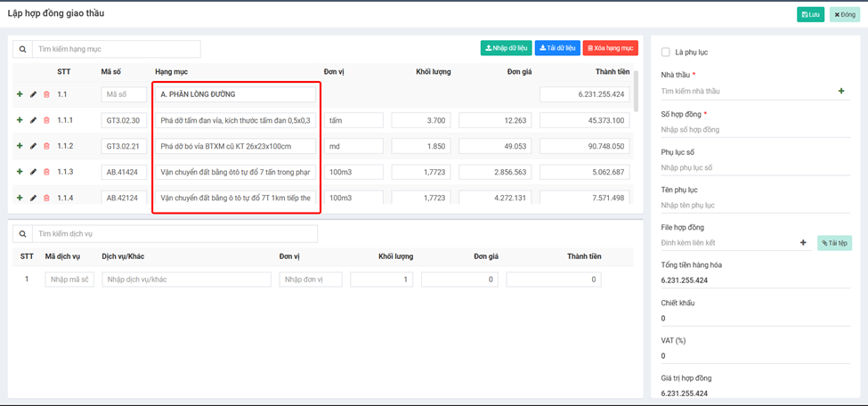This screenshot has height=406, width=868.
Task: Click the Tìm kiếm dịch vụ search field
Action: [x=174, y=234]
